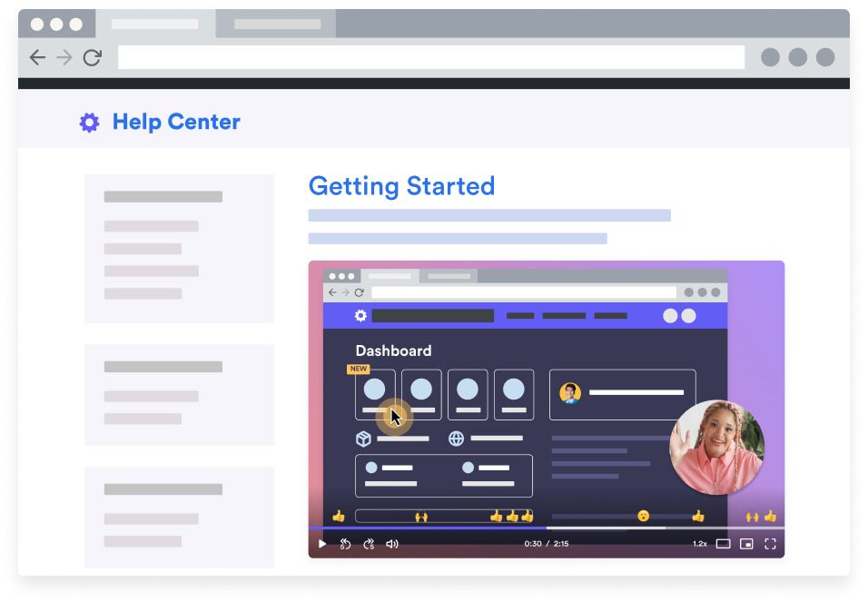Enable picture-in-picture mode
868x602 pixels.
tap(746, 544)
